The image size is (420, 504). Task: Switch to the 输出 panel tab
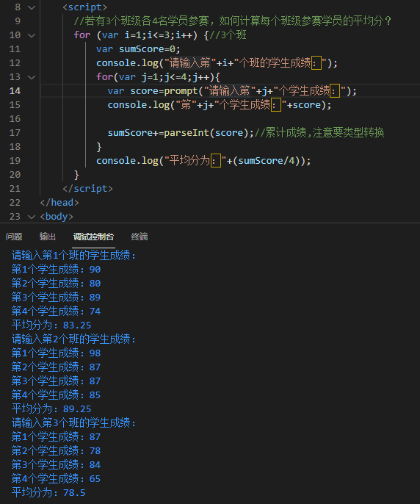click(x=48, y=237)
